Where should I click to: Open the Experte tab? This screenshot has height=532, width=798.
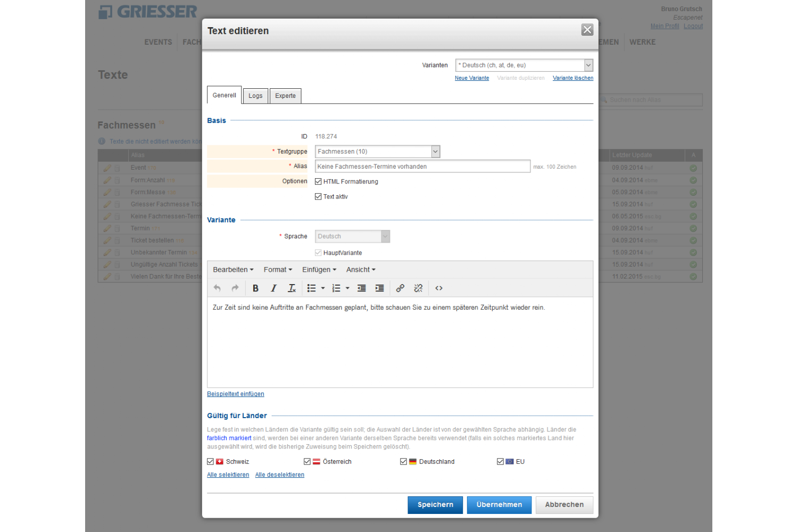tap(285, 96)
